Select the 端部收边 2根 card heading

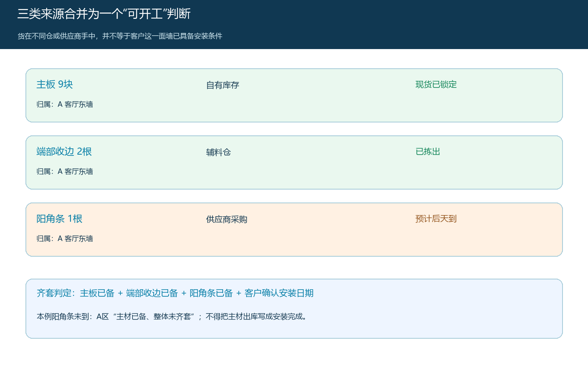64,151
